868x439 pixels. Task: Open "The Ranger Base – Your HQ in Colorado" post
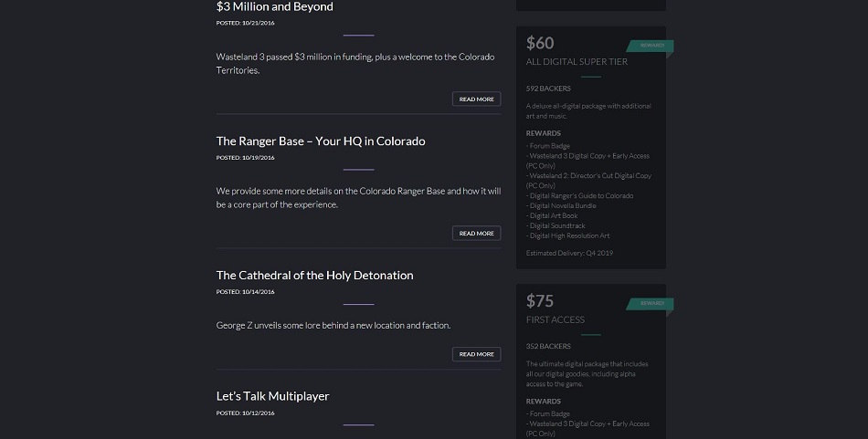(x=320, y=141)
